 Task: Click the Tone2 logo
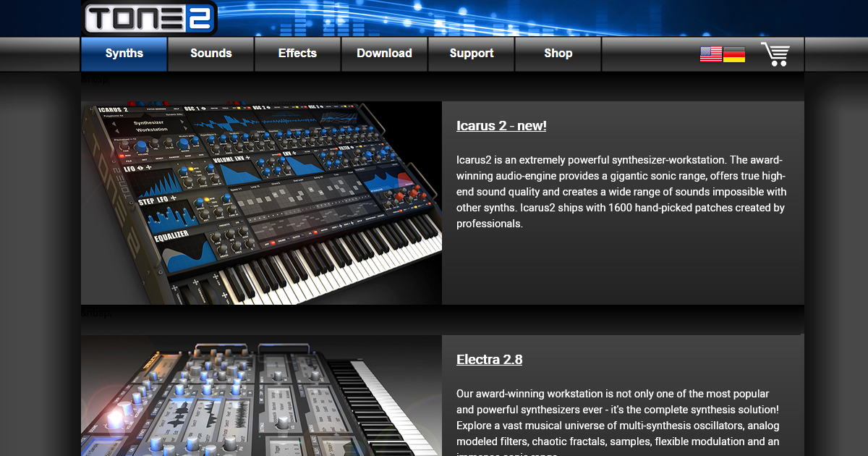click(x=149, y=18)
